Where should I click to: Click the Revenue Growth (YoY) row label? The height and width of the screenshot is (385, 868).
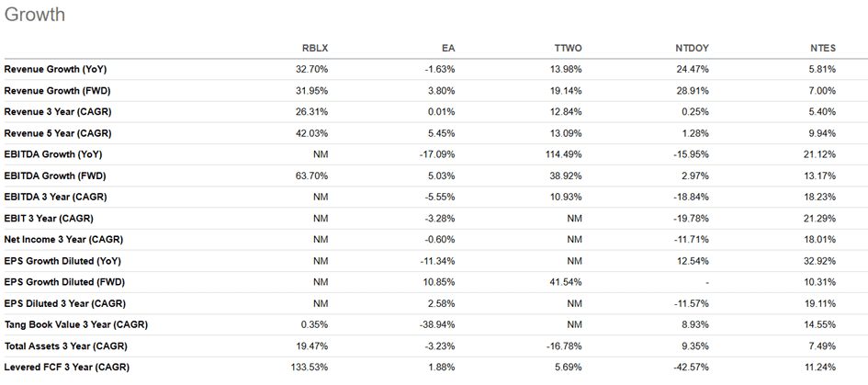[57, 69]
